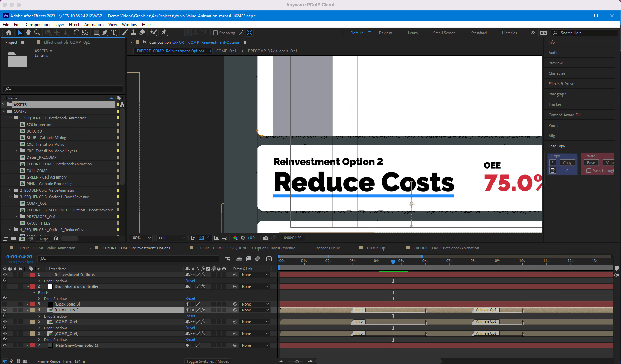Screen dimensions: 621x364
Task: Click the Home icon in toolbar
Action: pyautogui.click(x=9, y=33)
